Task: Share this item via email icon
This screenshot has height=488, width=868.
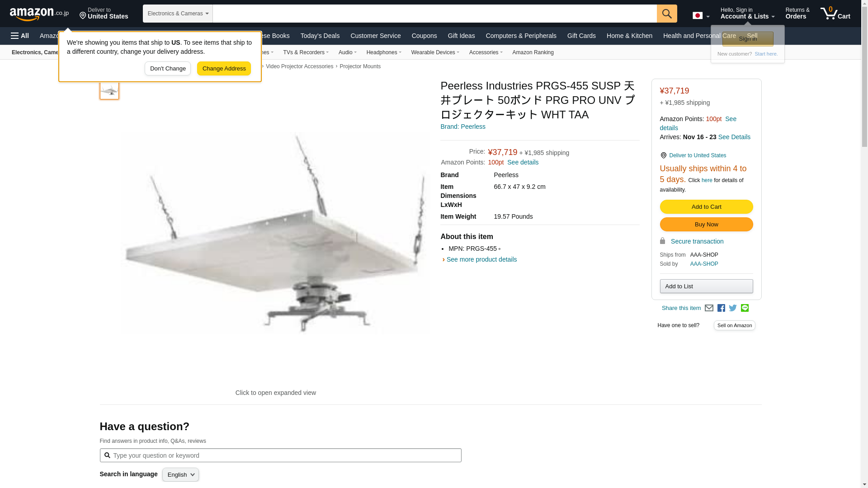Action: point(709,308)
